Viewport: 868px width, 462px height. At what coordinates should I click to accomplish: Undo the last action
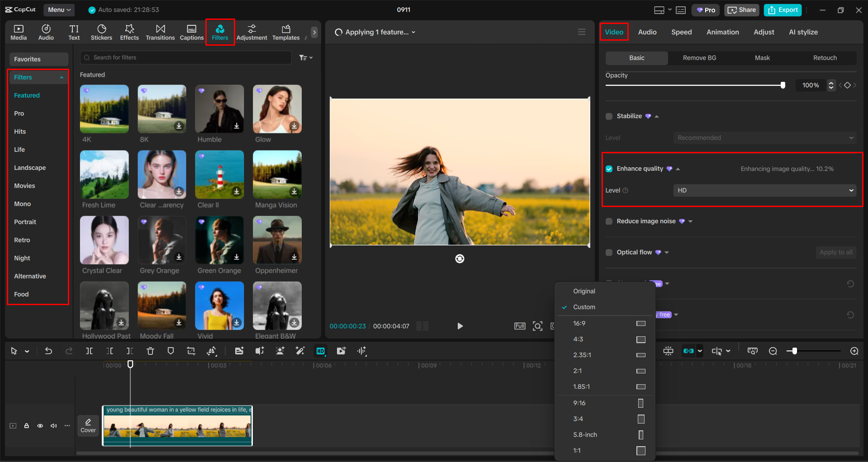(x=48, y=351)
